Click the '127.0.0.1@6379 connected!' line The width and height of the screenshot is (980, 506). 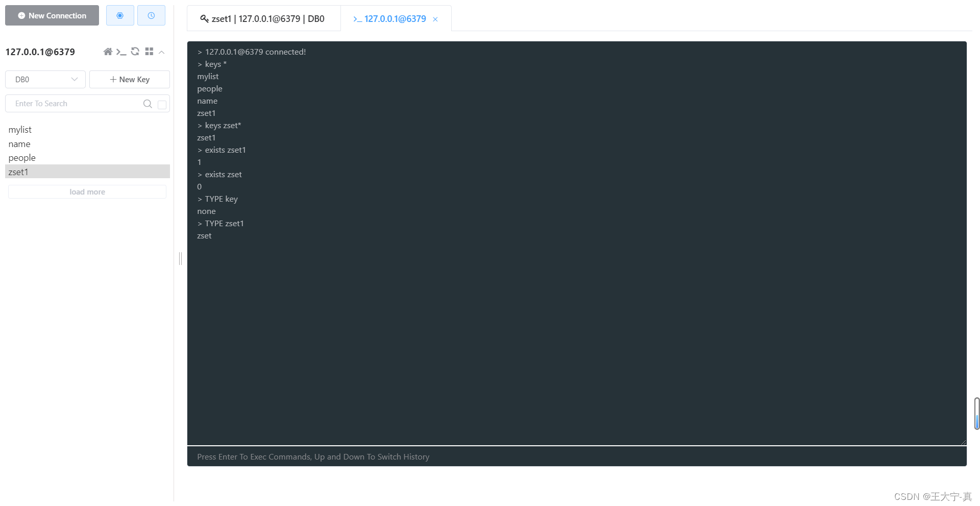(x=252, y=52)
